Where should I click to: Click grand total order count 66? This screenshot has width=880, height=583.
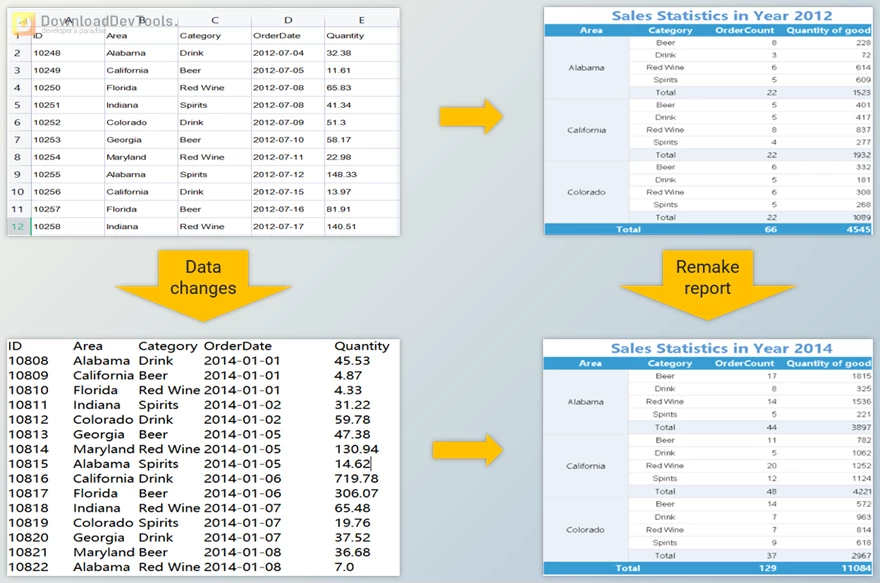(x=771, y=229)
